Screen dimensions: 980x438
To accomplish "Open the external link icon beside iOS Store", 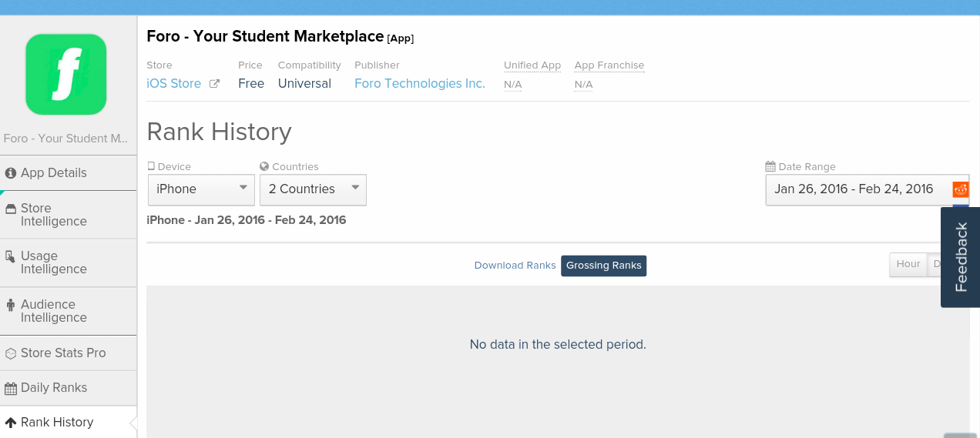I will (x=215, y=84).
